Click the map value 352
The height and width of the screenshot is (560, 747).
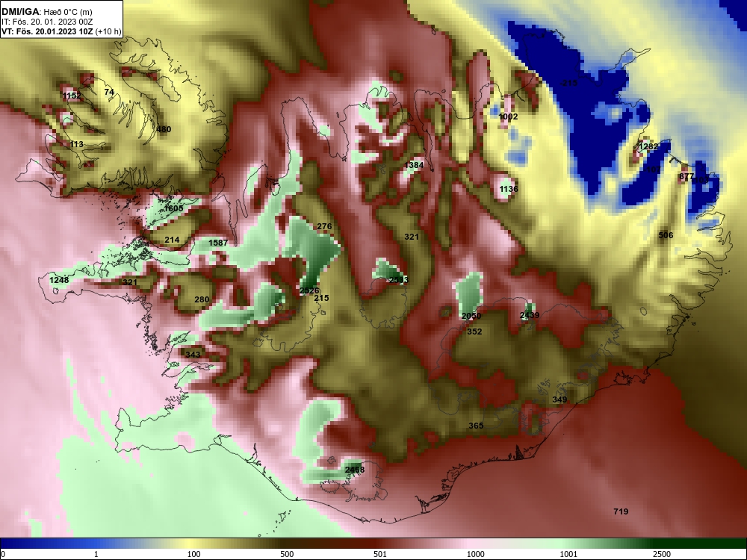coord(474,332)
